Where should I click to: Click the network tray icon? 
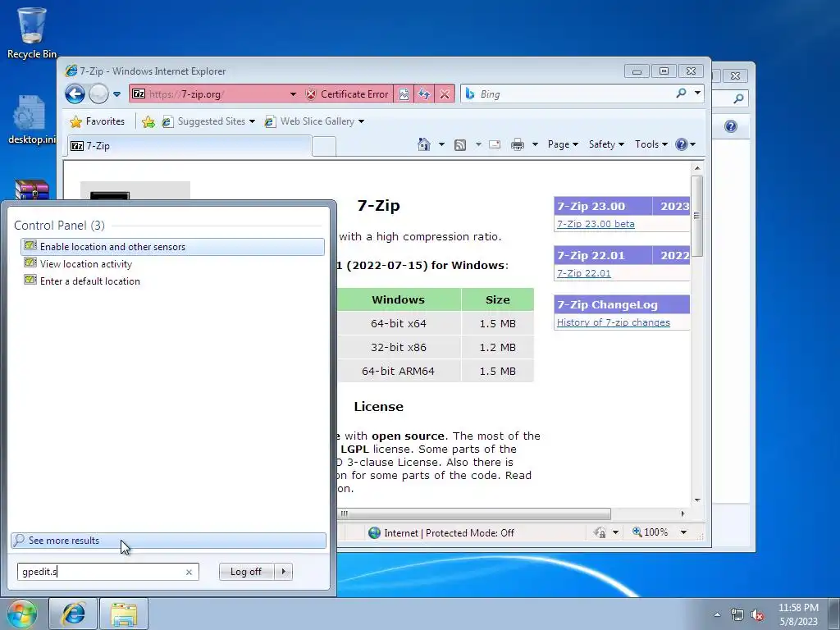point(737,615)
